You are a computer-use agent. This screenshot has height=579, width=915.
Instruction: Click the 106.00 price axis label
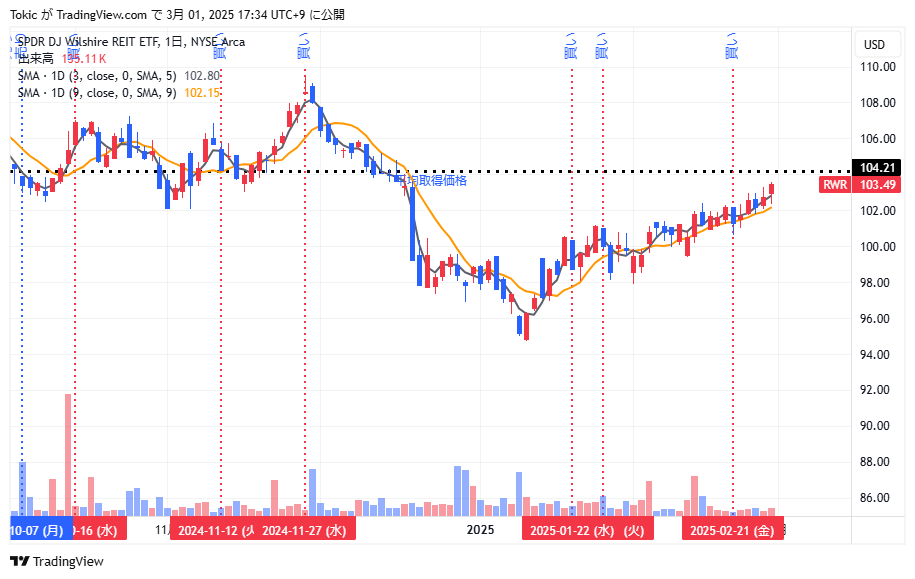point(878,139)
